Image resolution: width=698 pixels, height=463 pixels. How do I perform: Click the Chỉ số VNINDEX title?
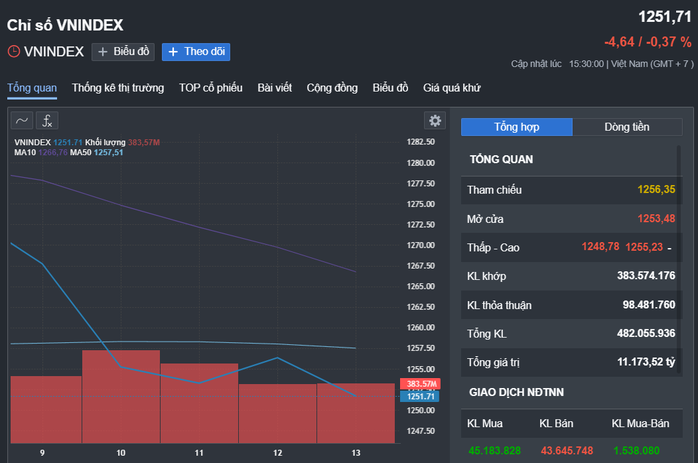tap(65, 25)
